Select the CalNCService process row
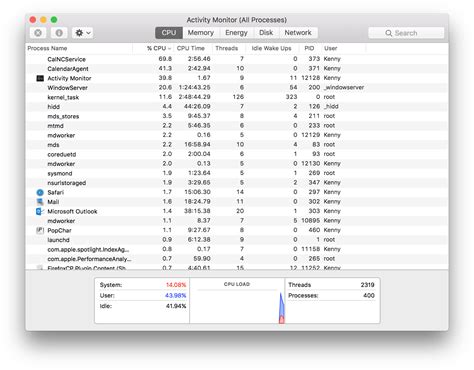Viewport: 474px width, 370px height. [237, 59]
